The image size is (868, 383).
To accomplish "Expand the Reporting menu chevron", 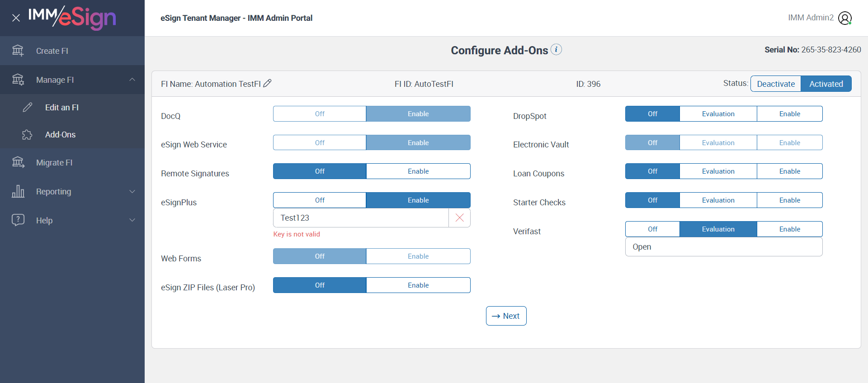I will 132,191.
